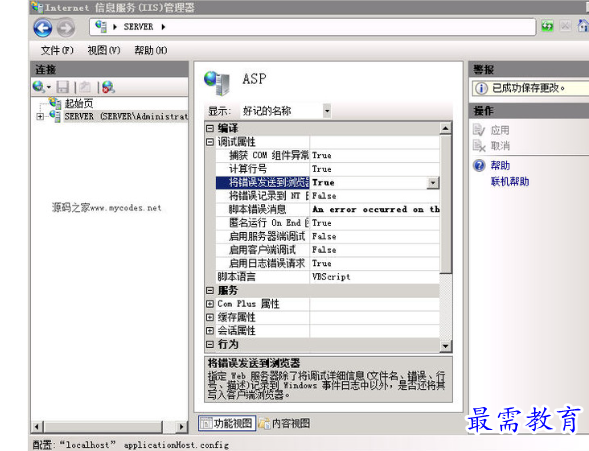Click the Cancel icon in Actions pane
Viewport: 589px width, 451px height.
(479, 145)
